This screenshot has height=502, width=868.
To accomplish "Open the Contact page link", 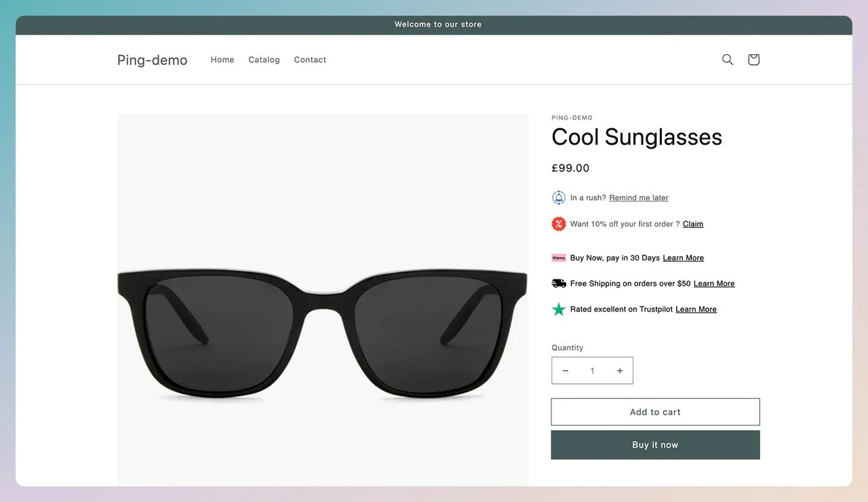I will click(x=310, y=60).
